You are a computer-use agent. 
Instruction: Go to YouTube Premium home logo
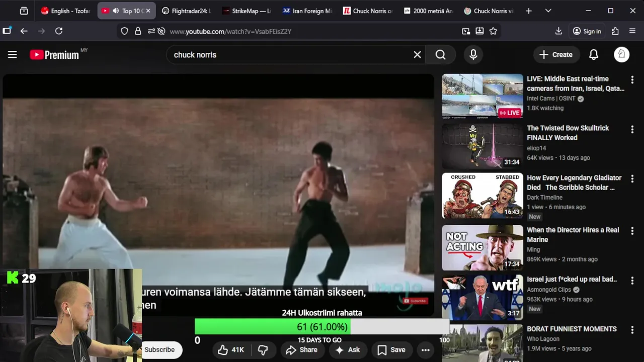[x=54, y=55]
